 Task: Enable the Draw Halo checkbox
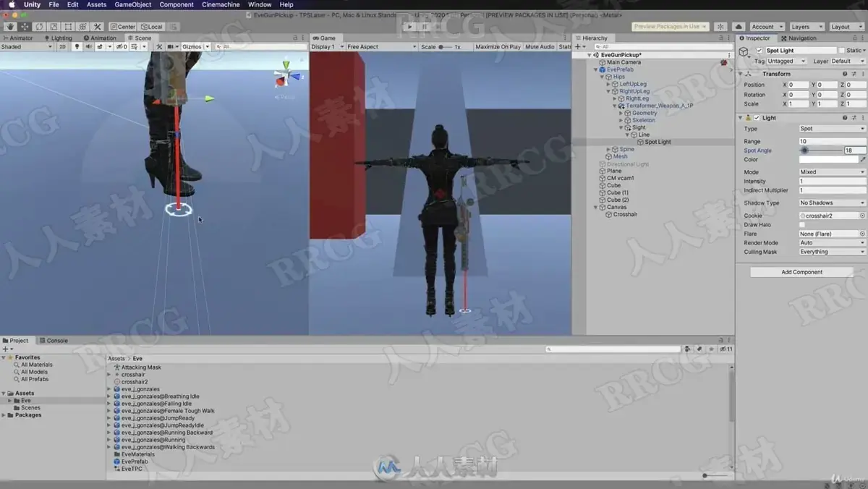coord(802,225)
